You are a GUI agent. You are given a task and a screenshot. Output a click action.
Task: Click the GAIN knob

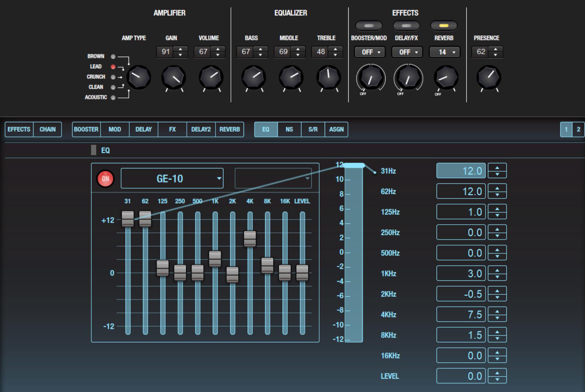point(174,78)
